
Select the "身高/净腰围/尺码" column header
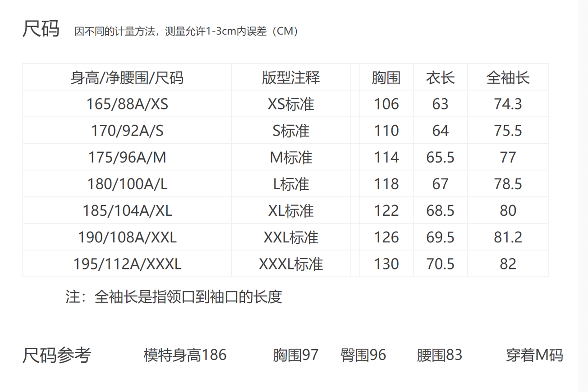click(x=127, y=78)
